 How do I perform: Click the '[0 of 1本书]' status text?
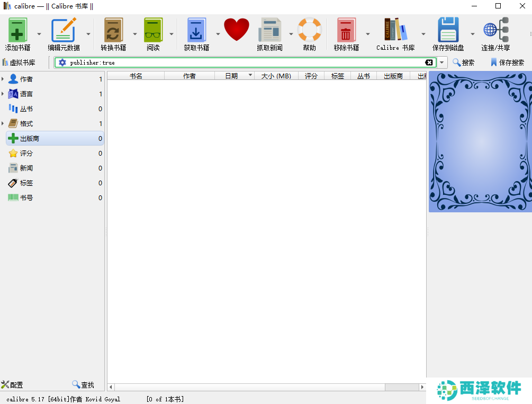[x=165, y=399]
